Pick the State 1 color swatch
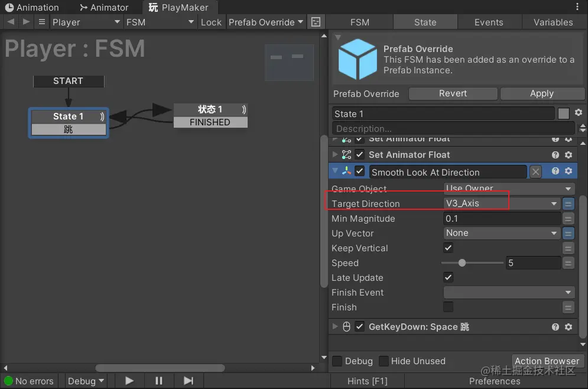The width and height of the screenshot is (588, 389). 563,114
